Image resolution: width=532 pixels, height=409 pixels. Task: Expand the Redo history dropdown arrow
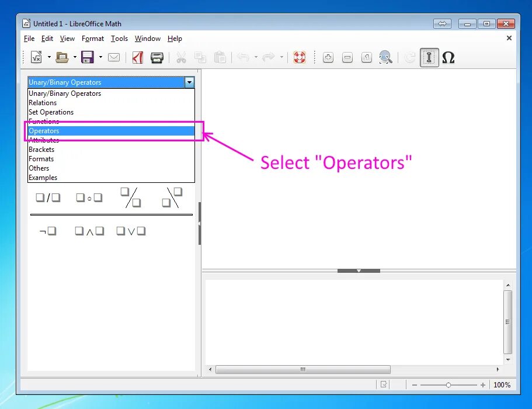(281, 57)
